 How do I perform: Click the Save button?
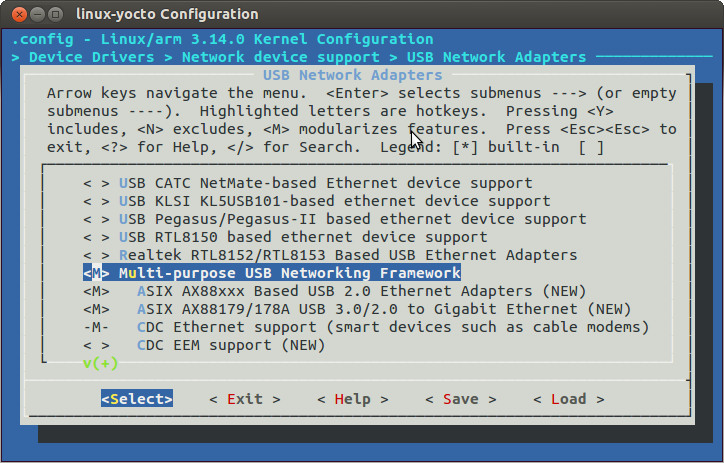[x=461, y=399]
